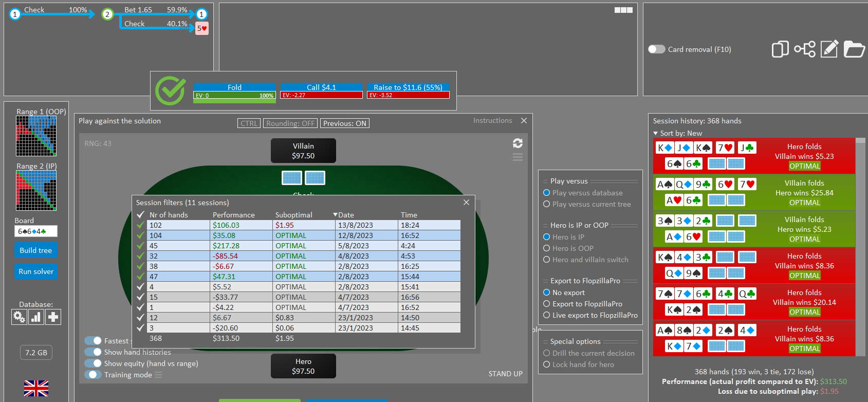This screenshot has width=868, height=402.
Task: Open the Instructions link
Action: 493,120
